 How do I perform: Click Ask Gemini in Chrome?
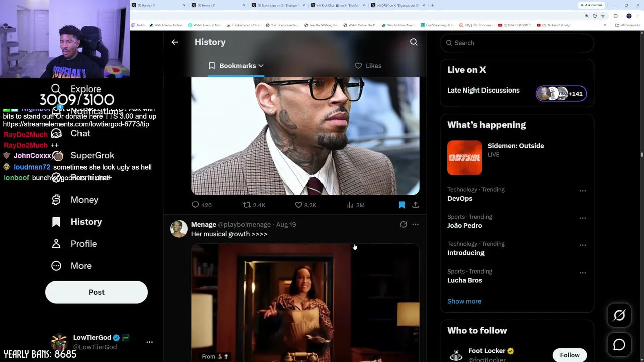click(x=591, y=5)
